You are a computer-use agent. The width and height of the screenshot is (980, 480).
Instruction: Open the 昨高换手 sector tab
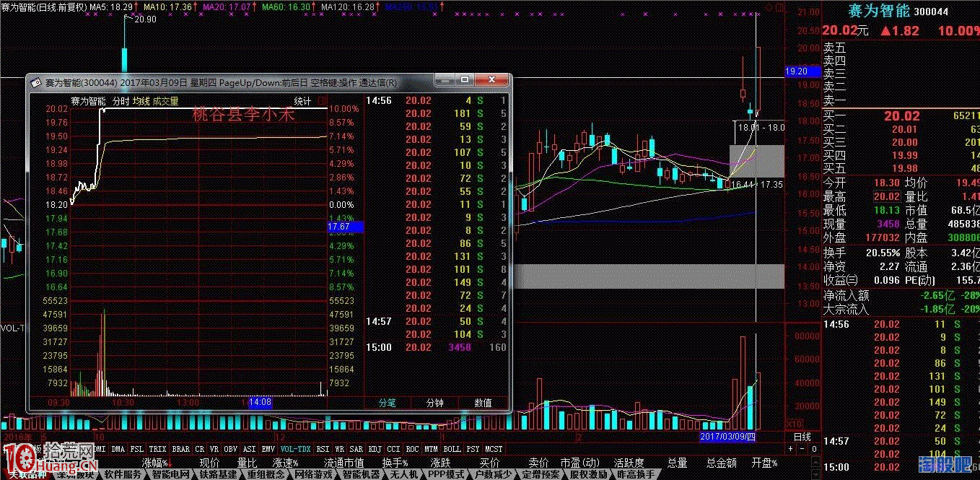coord(636,475)
